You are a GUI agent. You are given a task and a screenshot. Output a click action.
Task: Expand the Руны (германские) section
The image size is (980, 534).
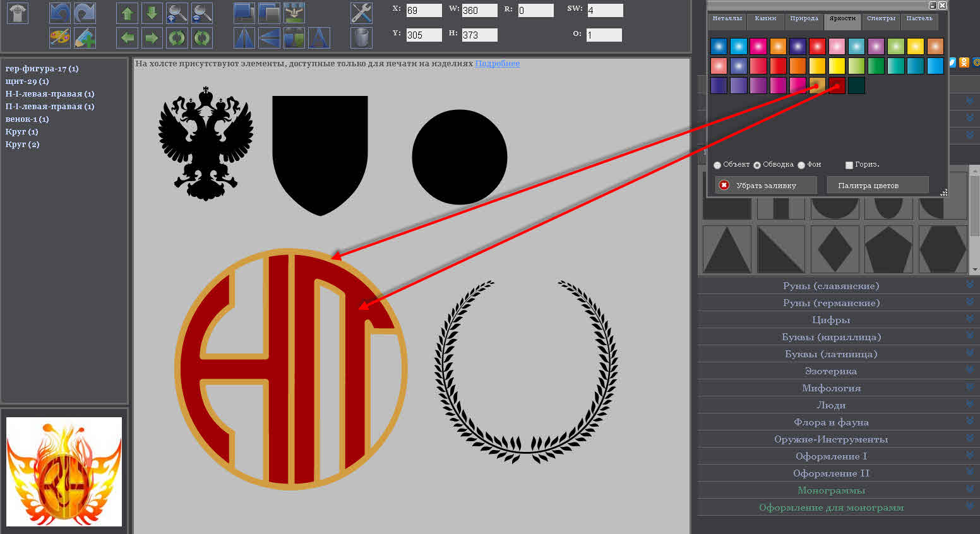click(839, 303)
